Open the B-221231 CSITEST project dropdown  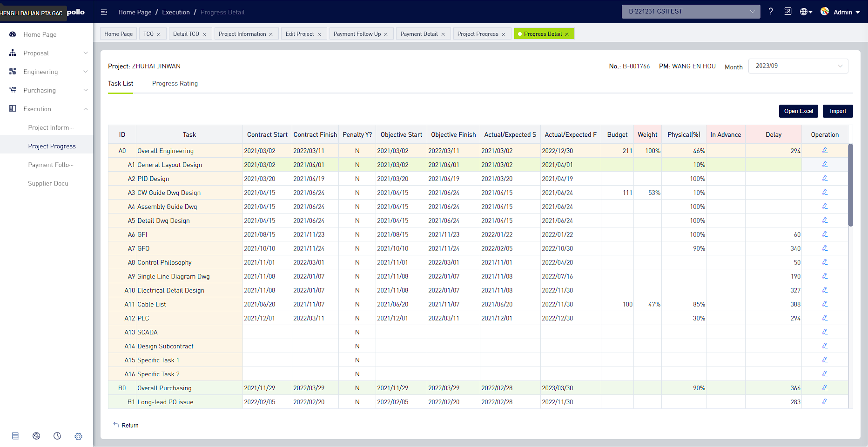[691, 12]
